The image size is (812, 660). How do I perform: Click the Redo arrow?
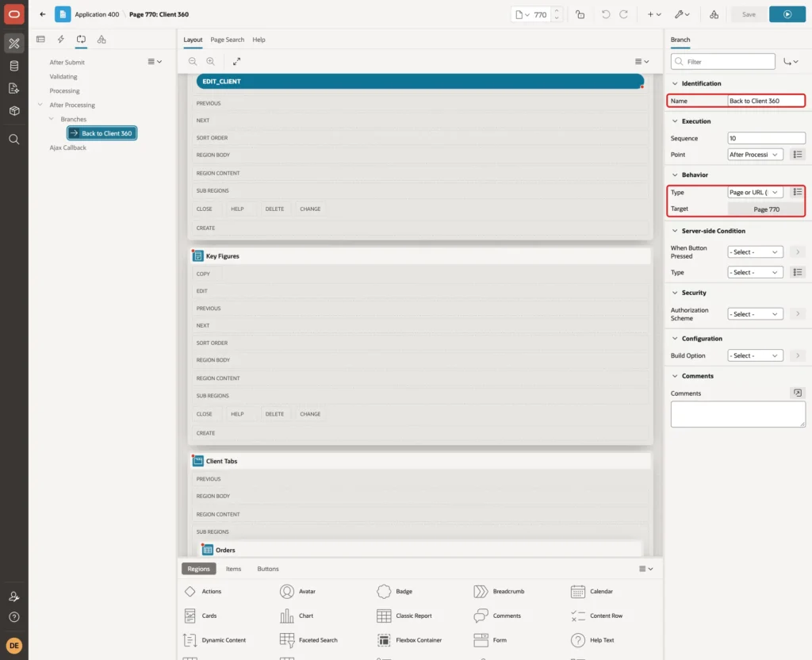tap(623, 14)
